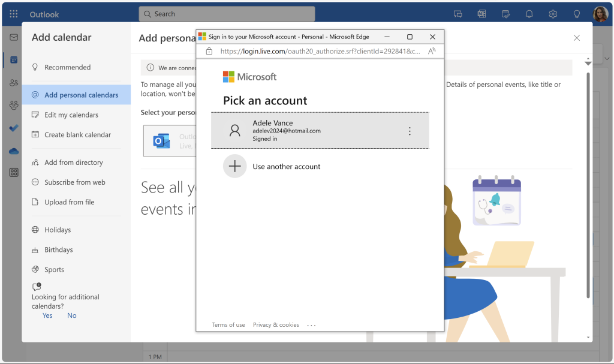Click the Microsoft logo in sign-in window
Screen dimensions: 614x364
coord(249,77)
